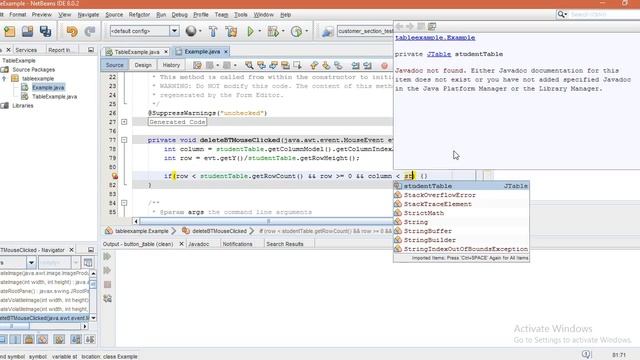Click the Build Project hammer icon
This screenshot has height=360, width=640.
pyautogui.click(x=213, y=31)
